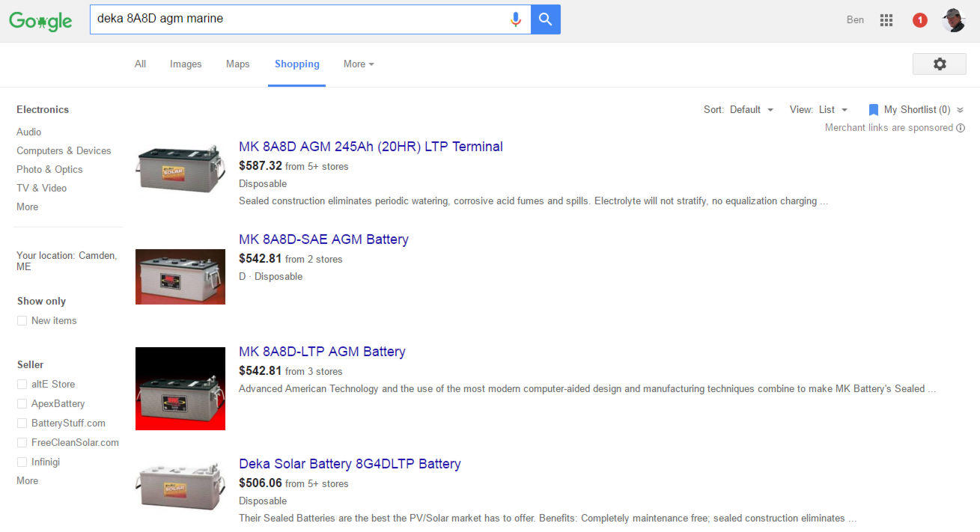This screenshot has height=532, width=980.
Task: Filter by Computers & Devices category
Action: pyautogui.click(x=64, y=151)
